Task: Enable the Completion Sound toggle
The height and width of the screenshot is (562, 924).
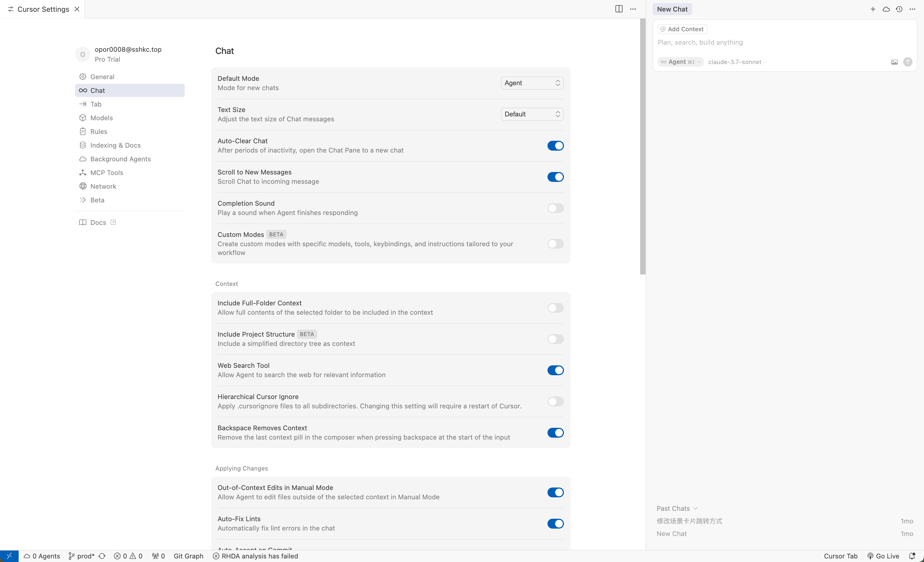Action: (x=555, y=208)
